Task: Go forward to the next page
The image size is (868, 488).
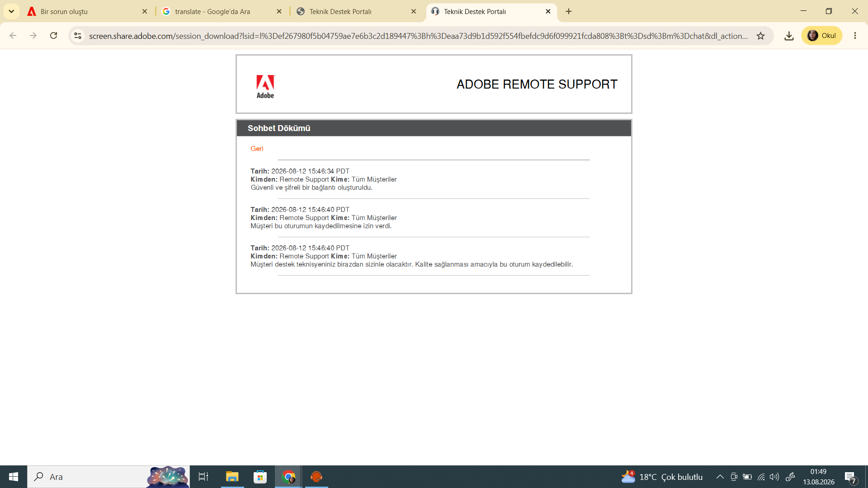Action: point(33,36)
